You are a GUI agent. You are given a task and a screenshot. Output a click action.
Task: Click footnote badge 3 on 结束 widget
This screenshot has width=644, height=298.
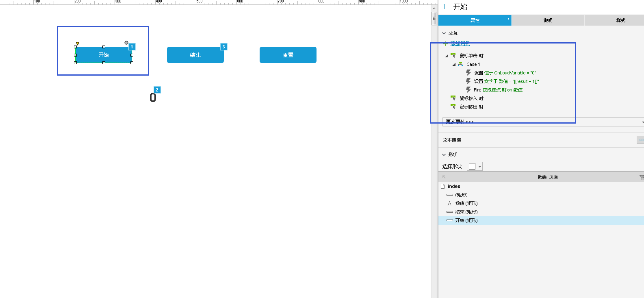coord(223,47)
